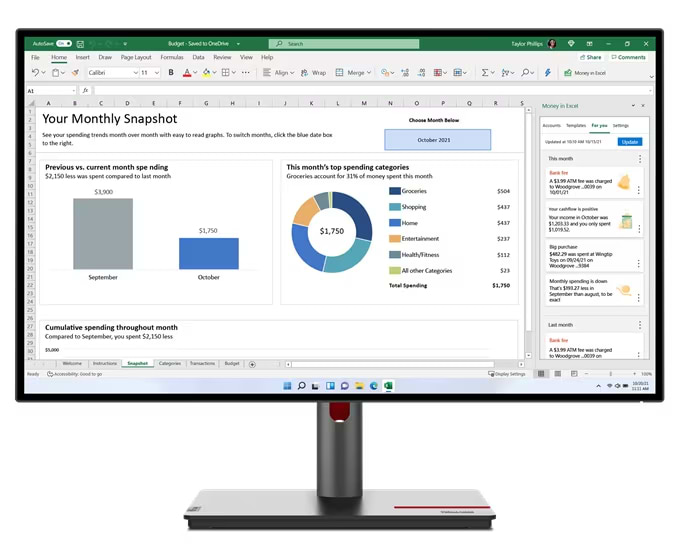Click the Undo icon
678x560 pixels.
click(36, 73)
